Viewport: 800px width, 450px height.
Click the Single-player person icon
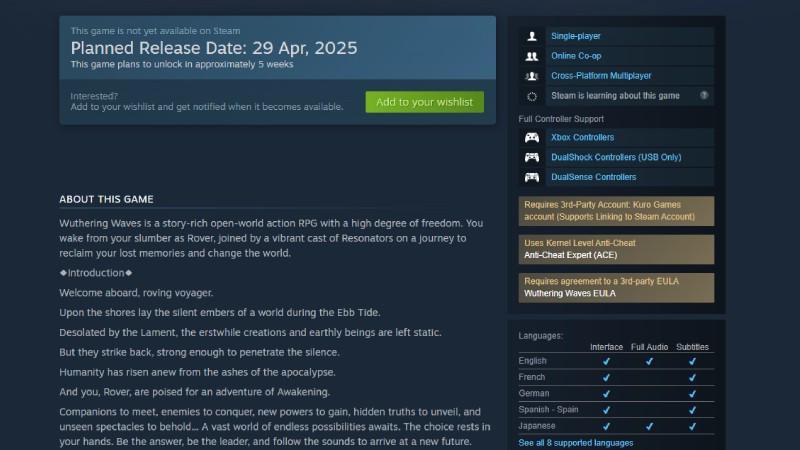[x=532, y=36]
